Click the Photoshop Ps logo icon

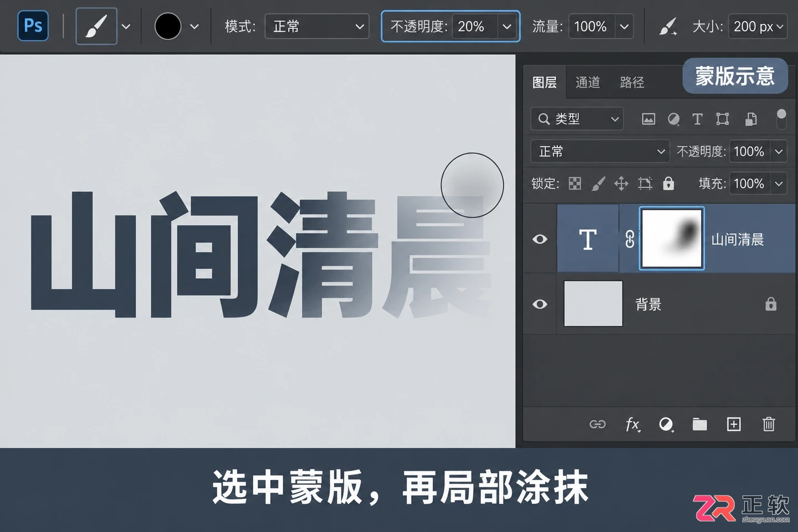(x=33, y=26)
